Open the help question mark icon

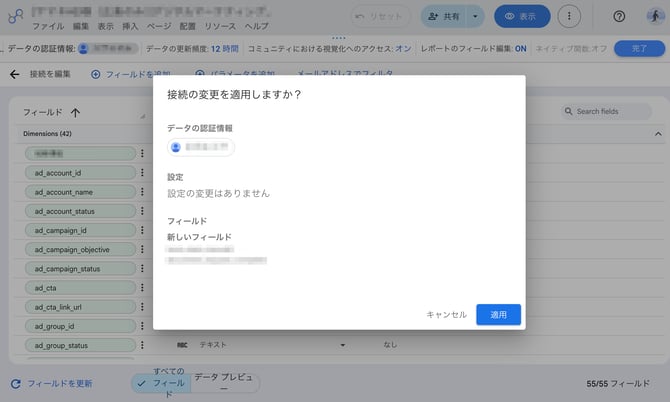619,16
